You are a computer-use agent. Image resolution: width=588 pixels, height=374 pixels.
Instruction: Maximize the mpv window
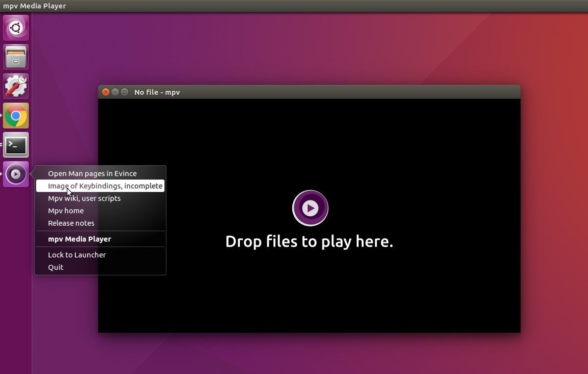[x=124, y=92]
